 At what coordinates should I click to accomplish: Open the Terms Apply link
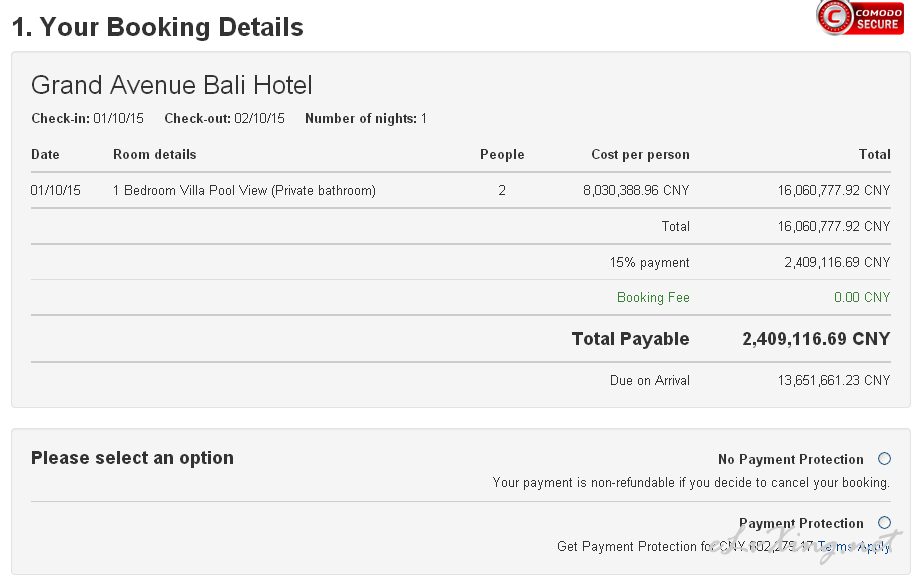[x=854, y=547]
